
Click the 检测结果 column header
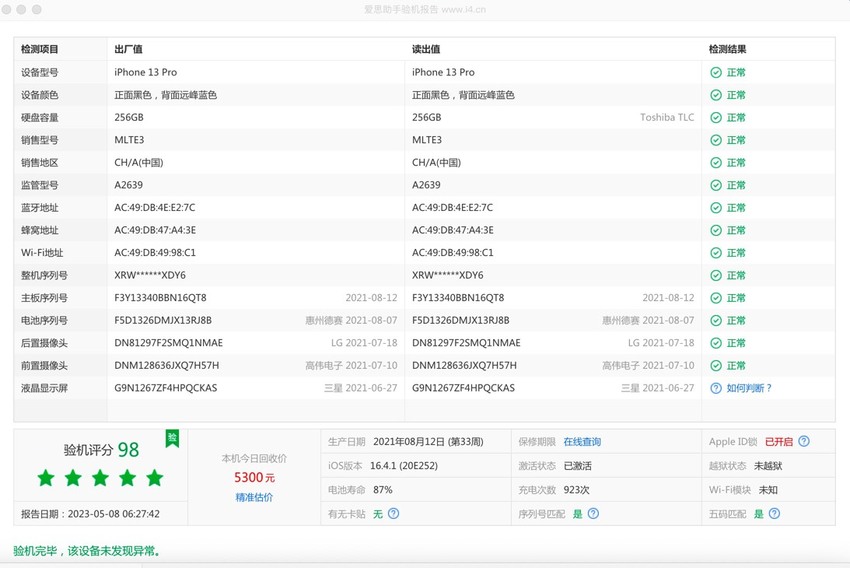[727, 49]
